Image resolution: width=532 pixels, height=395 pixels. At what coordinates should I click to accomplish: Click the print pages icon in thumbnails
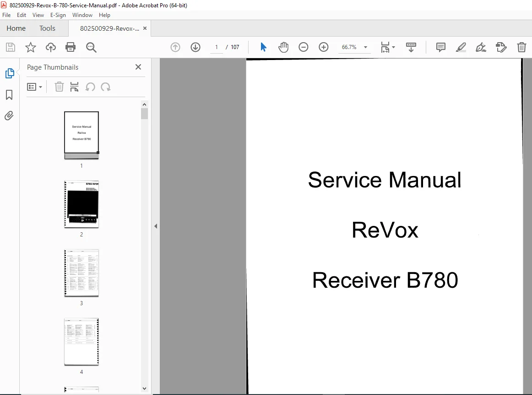(74, 87)
